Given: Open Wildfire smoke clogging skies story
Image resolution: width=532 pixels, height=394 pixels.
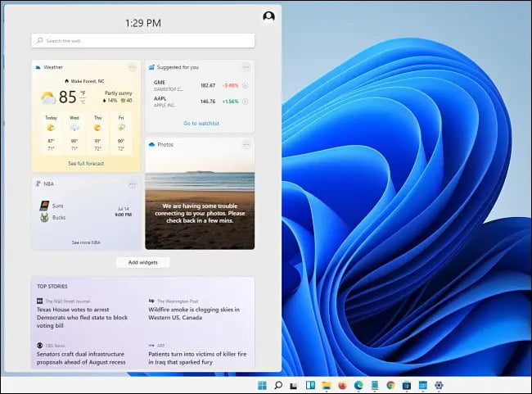Looking at the screenshot, I should 194,314.
